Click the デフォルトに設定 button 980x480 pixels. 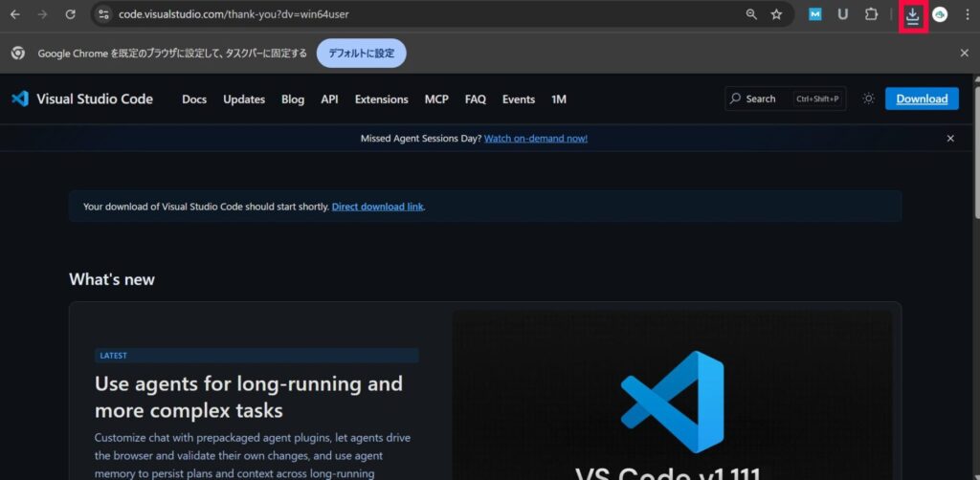[x=361, y=53]
